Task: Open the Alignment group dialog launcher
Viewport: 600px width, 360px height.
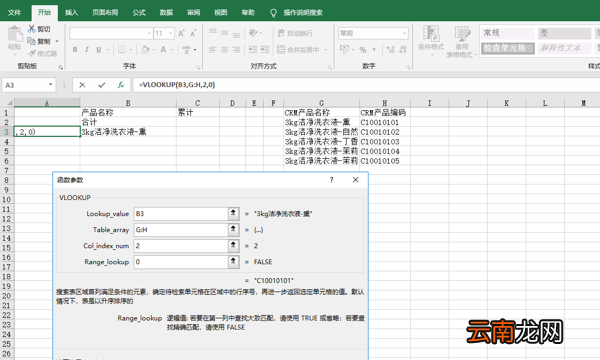Action: pos(329,67)
